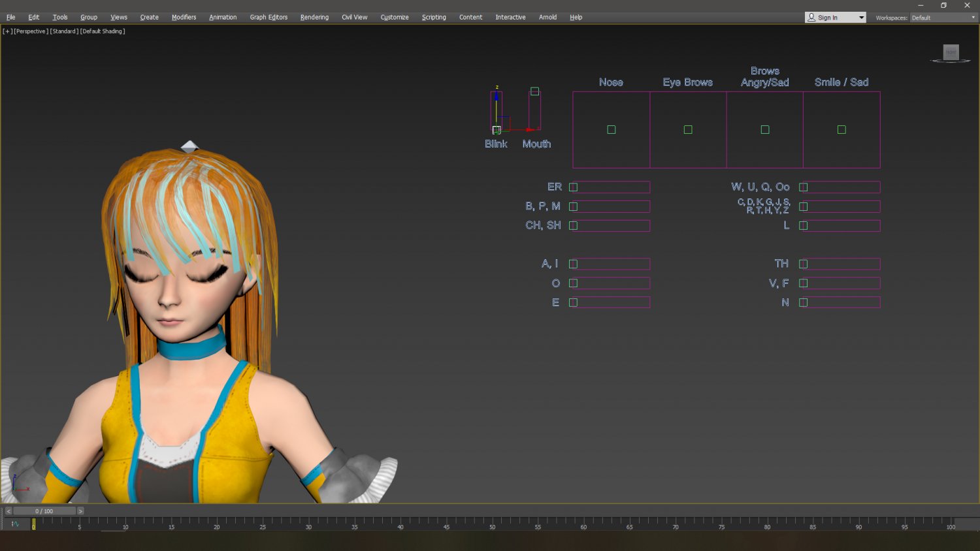Select the N phoneme slider handle
The width and height of the screenshot is (980, 551).
[x=804, y=303]
